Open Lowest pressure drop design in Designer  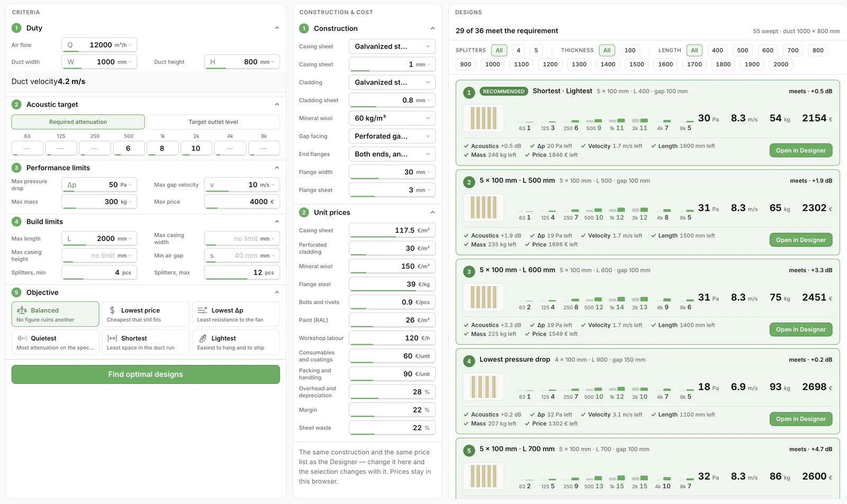point(800,419)
